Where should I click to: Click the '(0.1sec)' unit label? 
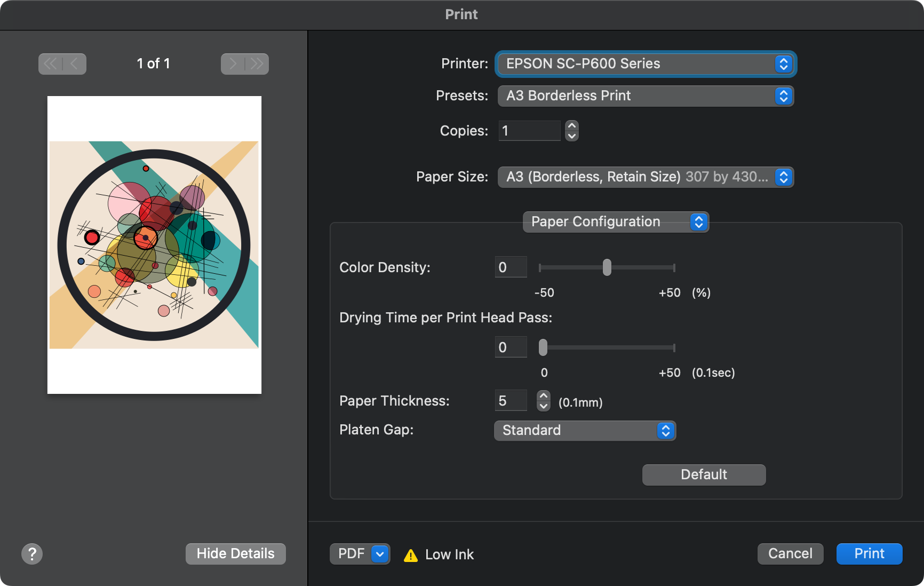click(713, 373)
